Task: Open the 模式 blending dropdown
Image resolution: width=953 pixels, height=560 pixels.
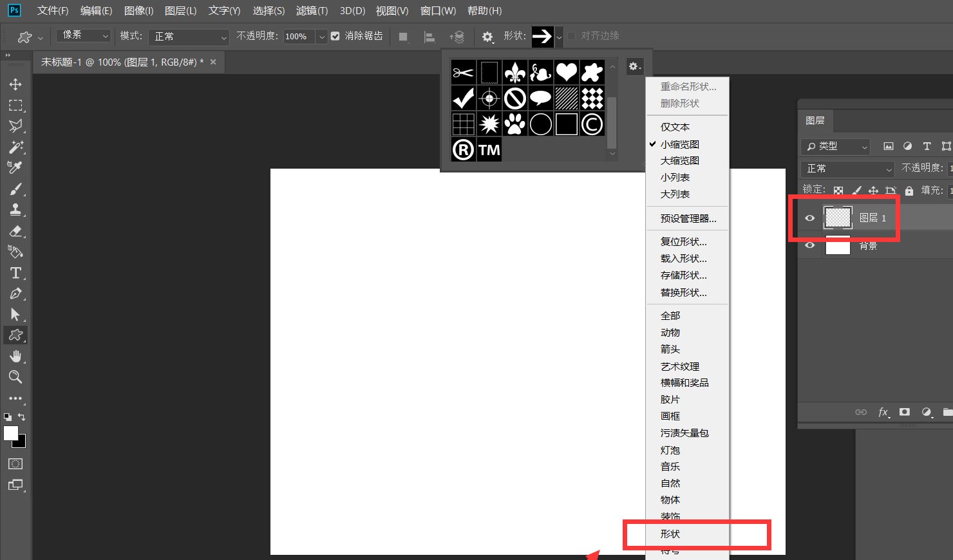Action: click(x=188, y=37)
